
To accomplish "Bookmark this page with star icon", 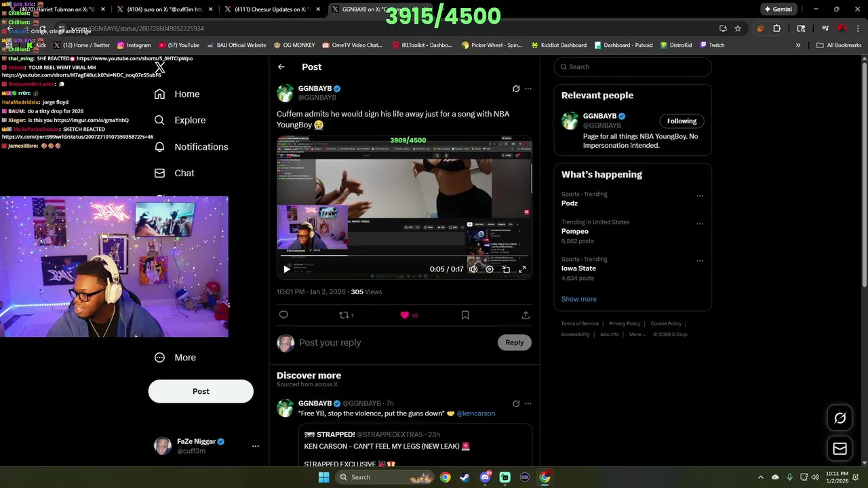I will coord(738,28).
